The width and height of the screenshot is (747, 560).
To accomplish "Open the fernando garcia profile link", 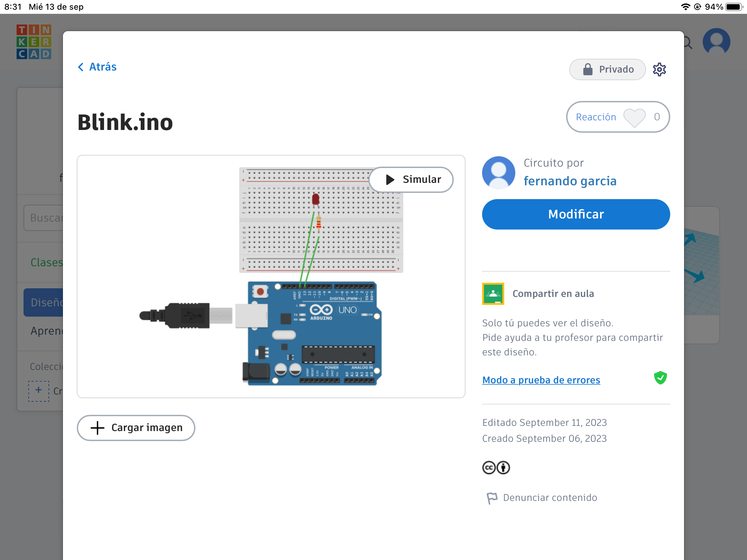I will click(x=570, y=181).
